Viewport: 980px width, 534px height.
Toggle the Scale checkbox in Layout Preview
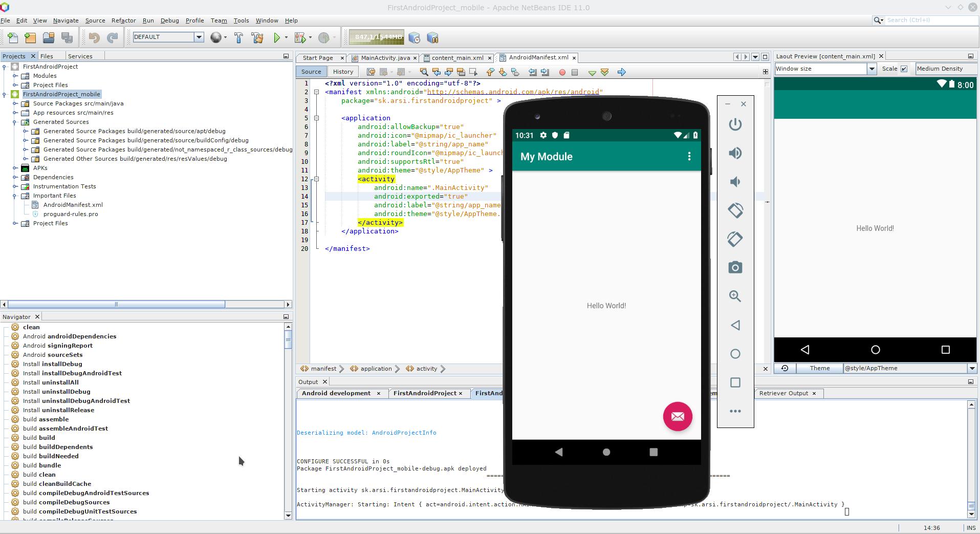coord(904,69)
